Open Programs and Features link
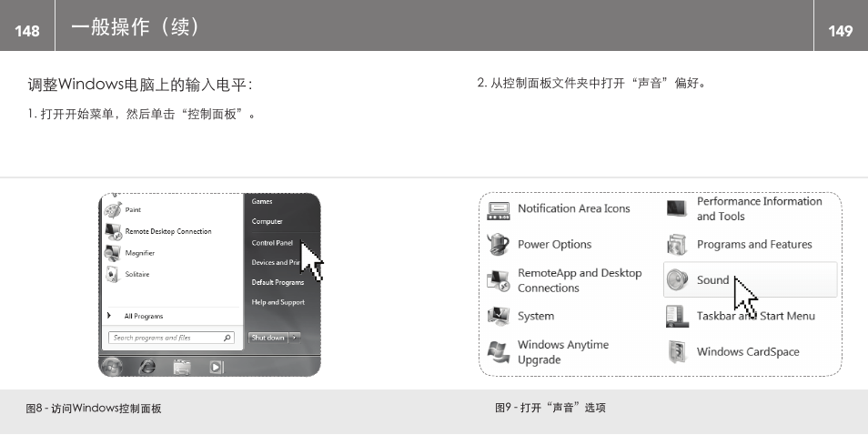This screenshot has width=868, height=435. [754, 245]
